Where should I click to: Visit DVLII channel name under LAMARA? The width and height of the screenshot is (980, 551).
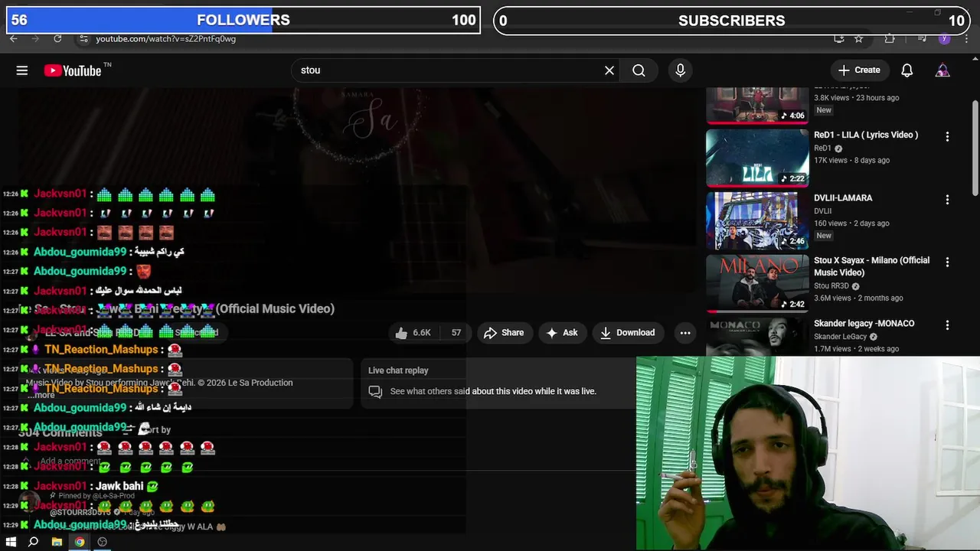(x=822, y=211)
